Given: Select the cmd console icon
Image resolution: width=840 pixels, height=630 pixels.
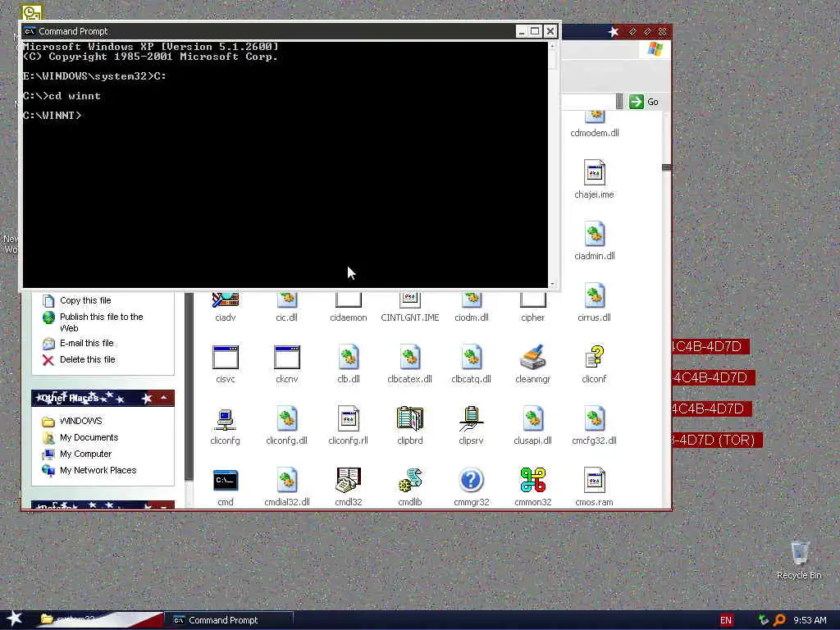Looking at the screenshot, I should [225, 481].
